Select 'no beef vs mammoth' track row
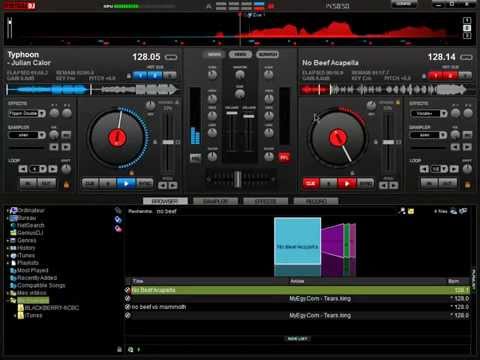Viewport: 480px width, 360px height. tap(297, 307)
